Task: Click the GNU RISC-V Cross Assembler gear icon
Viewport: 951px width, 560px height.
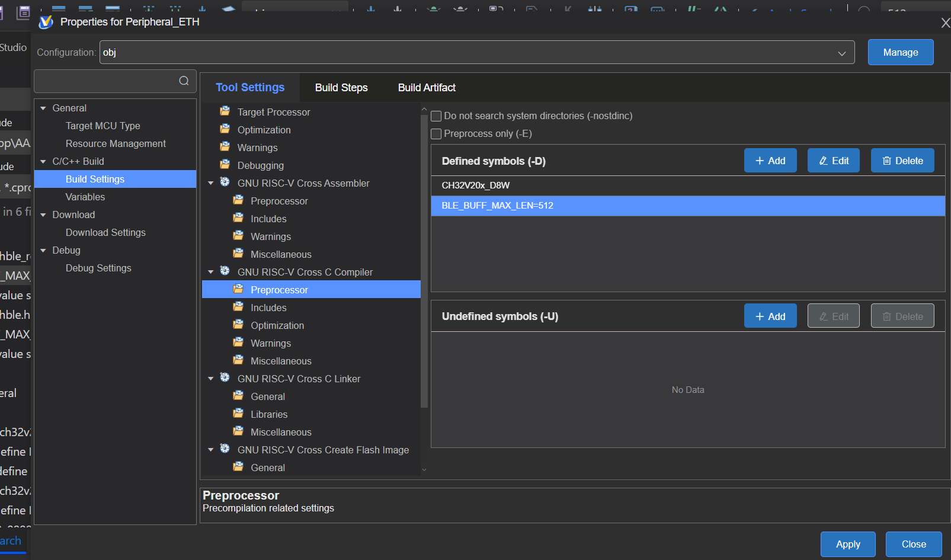Action: (x=225, y=183)
